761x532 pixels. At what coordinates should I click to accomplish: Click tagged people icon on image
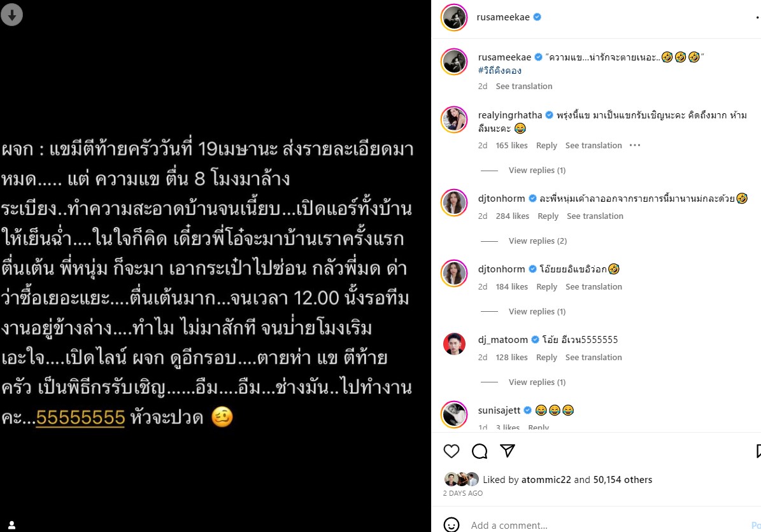click(x=11, y=525)
